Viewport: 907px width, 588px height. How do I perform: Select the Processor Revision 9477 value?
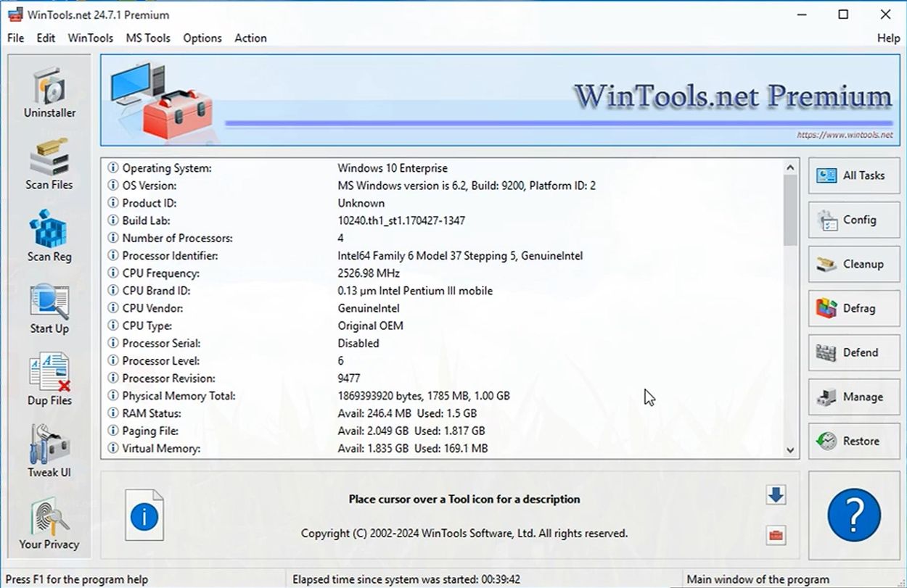tap(349, 378)
